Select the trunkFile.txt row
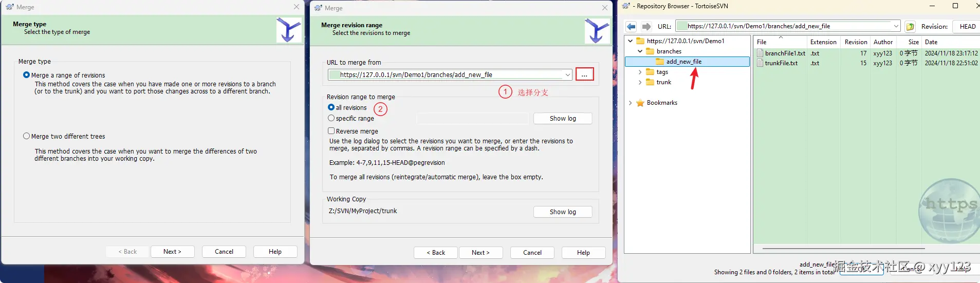The image size is (980, 283). pos(867,63)
